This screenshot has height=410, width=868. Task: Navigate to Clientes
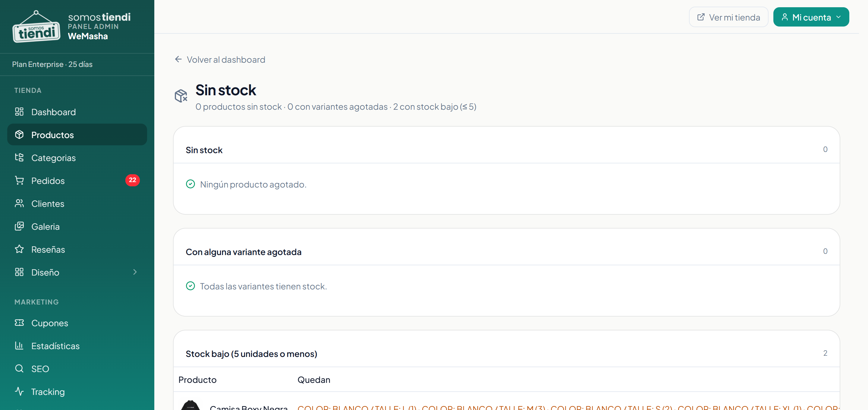click(x=77, y=203)
